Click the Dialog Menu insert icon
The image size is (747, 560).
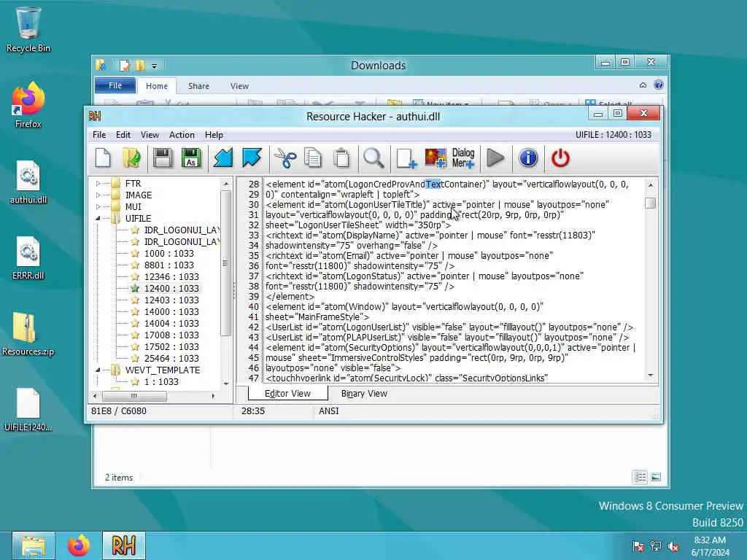[463, 158]
